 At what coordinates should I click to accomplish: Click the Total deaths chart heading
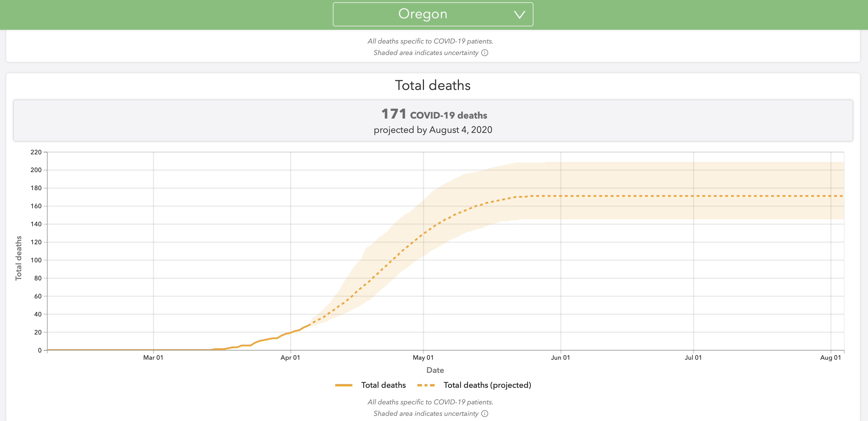click(433, 85)
